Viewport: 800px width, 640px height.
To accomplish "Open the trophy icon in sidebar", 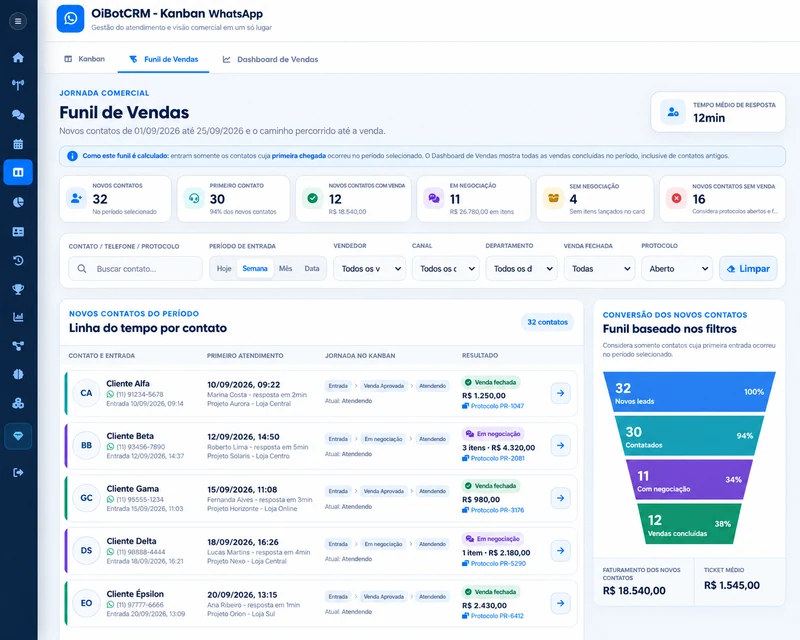I will pyautogui.click(x=18, y=289).
